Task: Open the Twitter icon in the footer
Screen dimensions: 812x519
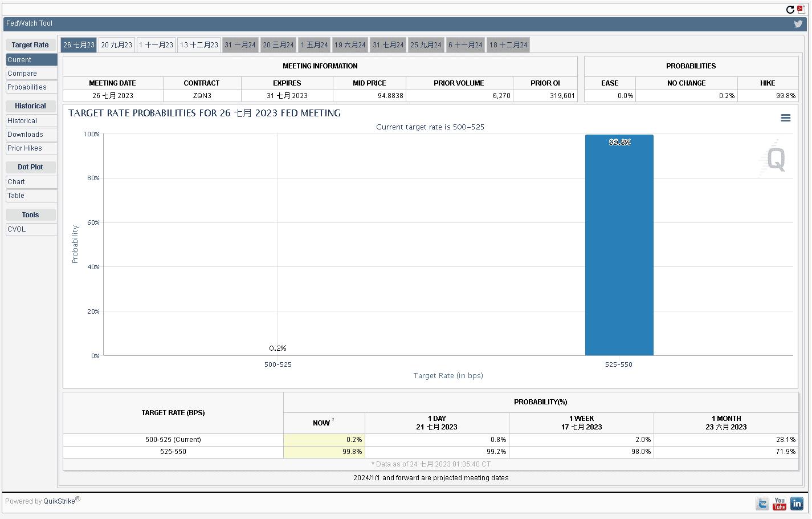Action: [x=762, y=504]
